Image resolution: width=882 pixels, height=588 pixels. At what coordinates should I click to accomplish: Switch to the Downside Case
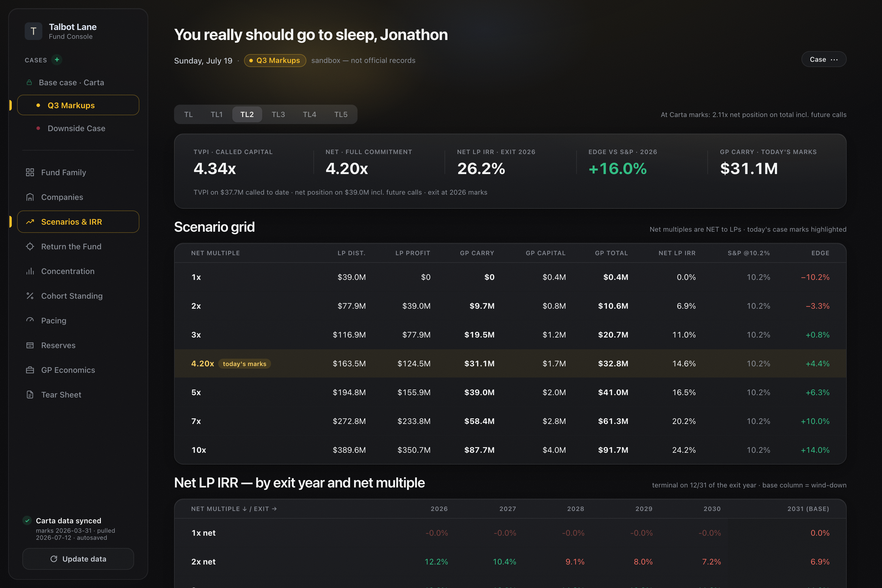78,128
